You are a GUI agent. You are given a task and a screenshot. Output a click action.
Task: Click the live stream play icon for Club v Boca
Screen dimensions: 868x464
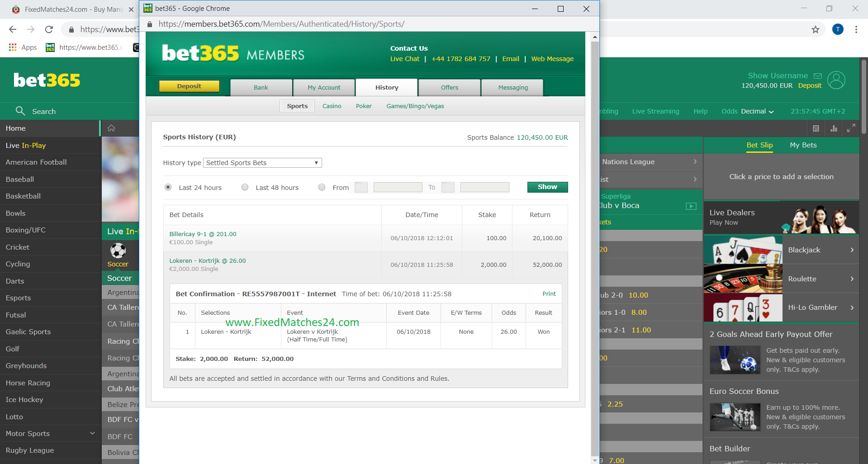691,206
